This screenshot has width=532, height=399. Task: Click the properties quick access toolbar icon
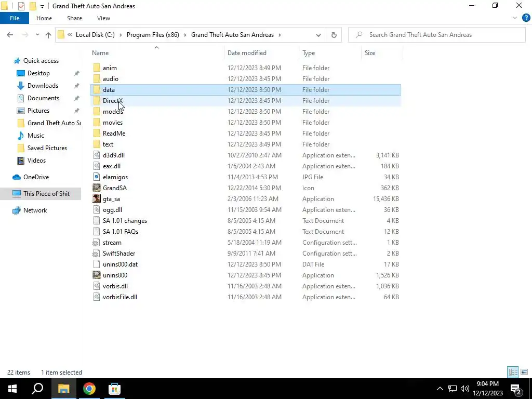coord(21,6)
